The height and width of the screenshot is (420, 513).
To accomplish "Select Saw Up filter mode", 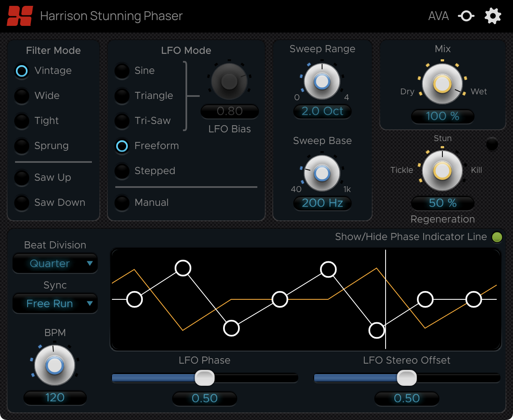I will click(22, 178).
